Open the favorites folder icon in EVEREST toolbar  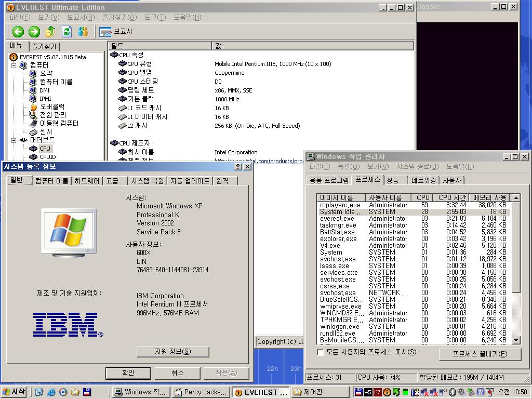[x=50, y=32]
